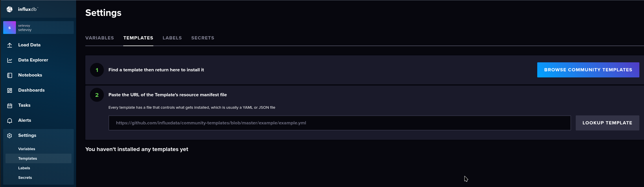The width and height of the screenshot is (644, 187).
Task: Open Variables in the sidebar submenu
Action: click(x=27, y=149)
